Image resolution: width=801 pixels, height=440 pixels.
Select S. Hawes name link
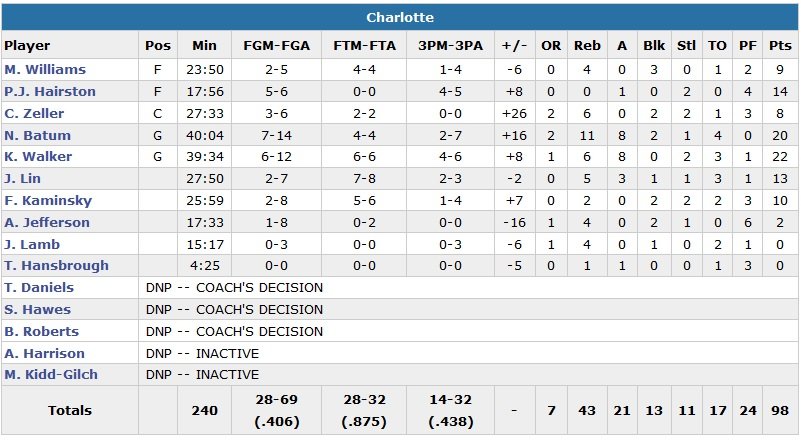(x=37, y=310)
